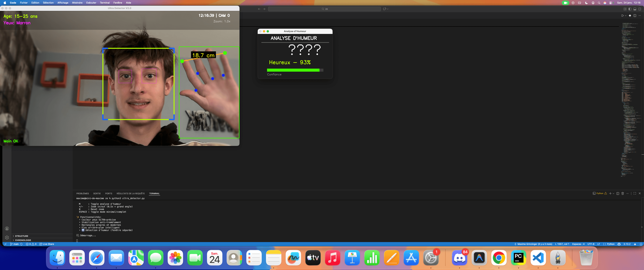The image size is (644, 270).
Task: Toggle the secondary side bar visibility
Action: point(640,9)
